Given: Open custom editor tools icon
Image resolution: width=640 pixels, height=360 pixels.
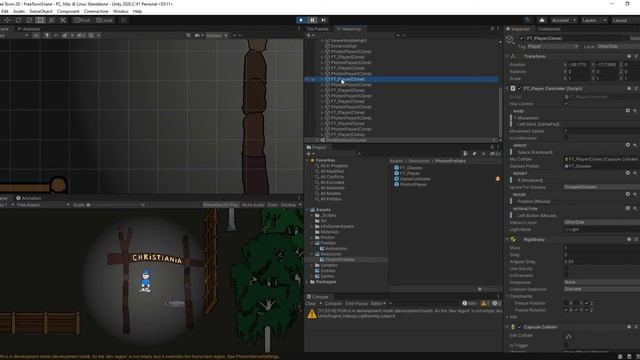Looking at the screenshot, I should pos(63,20).
